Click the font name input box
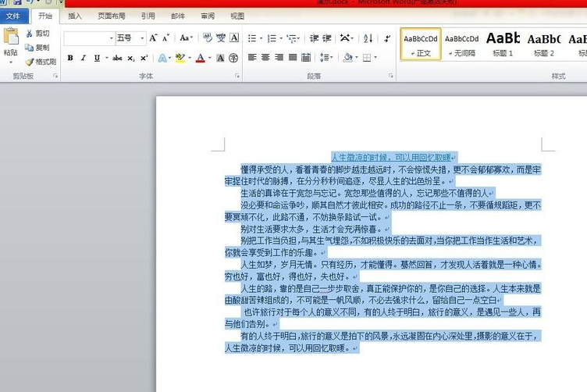Screen dimensions: 587x392 [87, 38]
